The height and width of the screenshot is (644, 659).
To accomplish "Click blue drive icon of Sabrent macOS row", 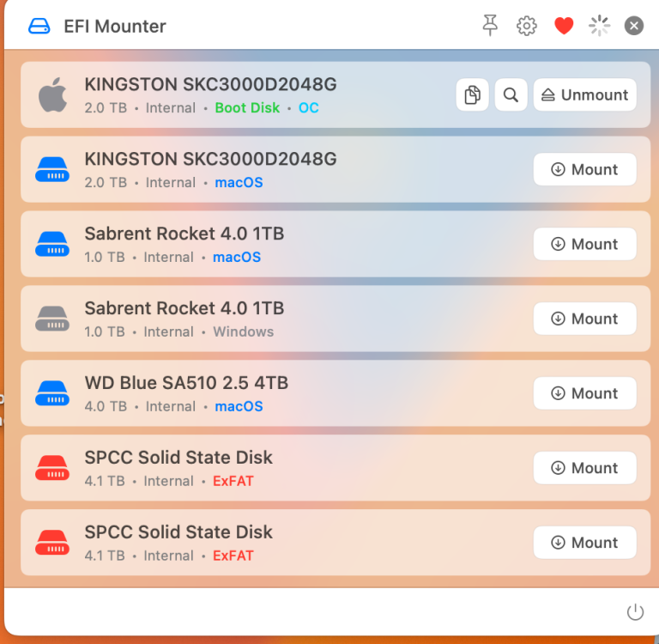I will [x=52, y=244].
